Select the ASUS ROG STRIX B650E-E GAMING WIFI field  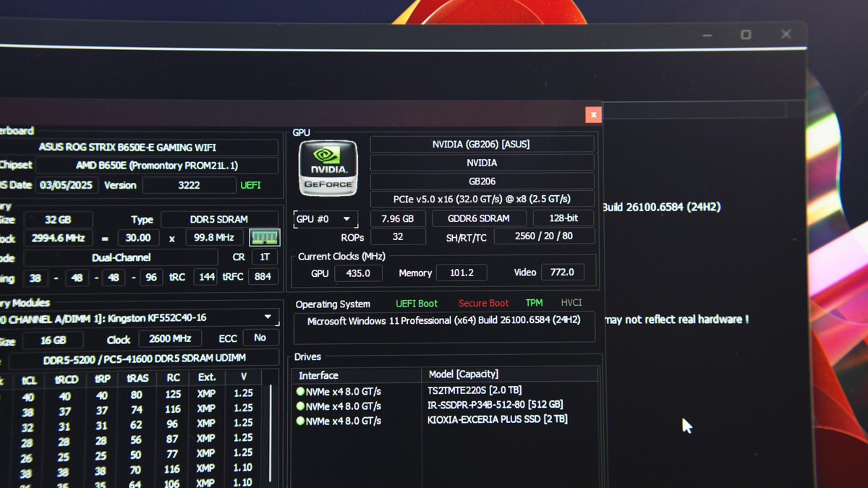137,147
